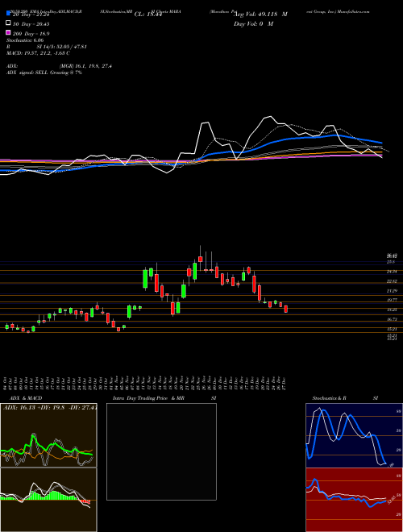Click the MunafaSutra.com watermark link
403x532 pixels.
click(x=354, y=11)
